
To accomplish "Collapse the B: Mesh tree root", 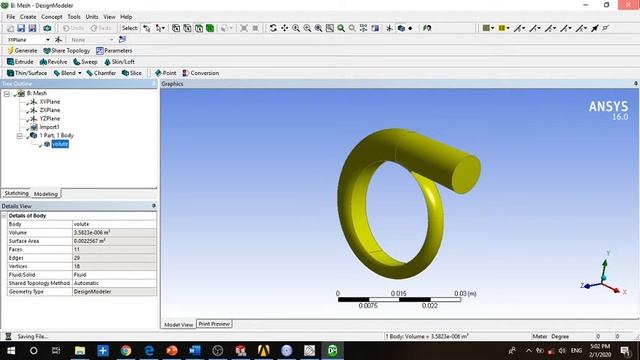I will pyautogui.click(x=7, y=94).
